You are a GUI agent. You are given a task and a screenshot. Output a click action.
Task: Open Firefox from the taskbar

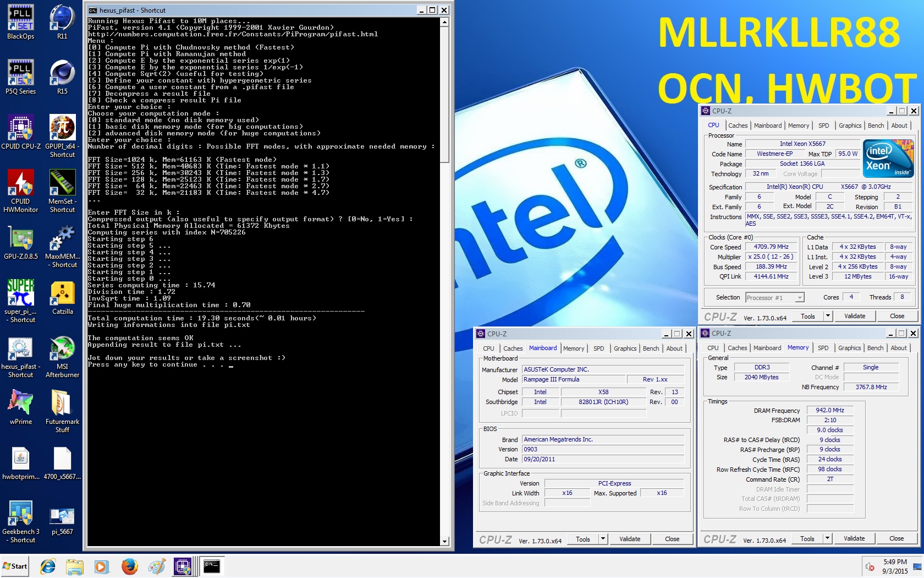(129, 566)
